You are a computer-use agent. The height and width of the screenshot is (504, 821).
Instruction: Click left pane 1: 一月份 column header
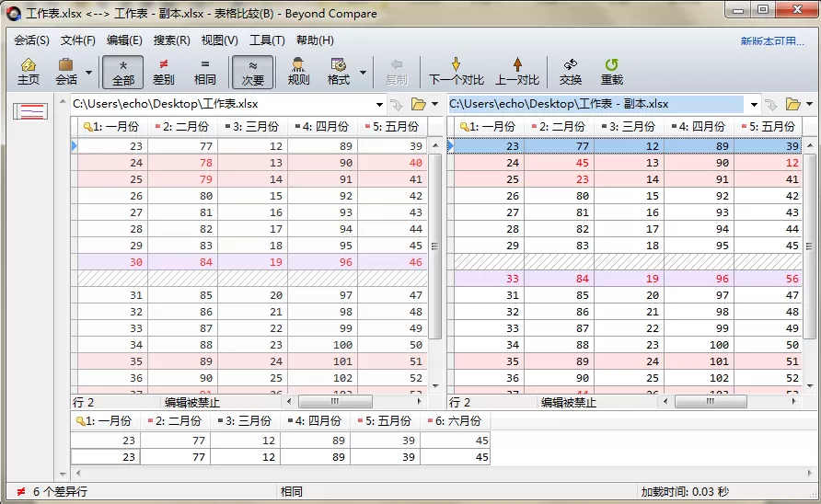(x=113, y=126)
